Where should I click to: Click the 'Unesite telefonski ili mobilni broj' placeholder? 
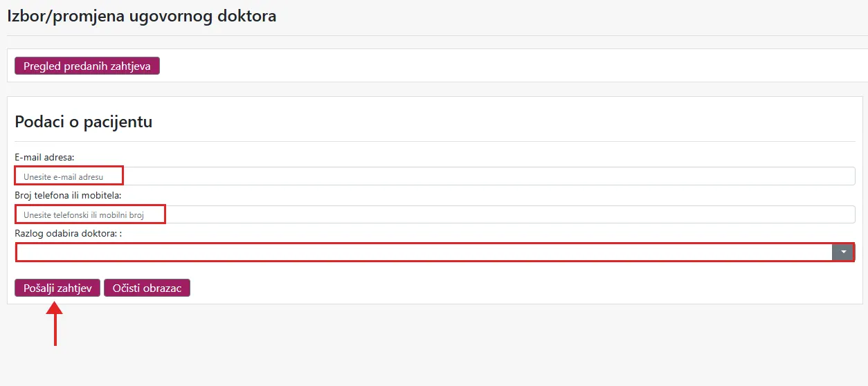coord(83,215)
